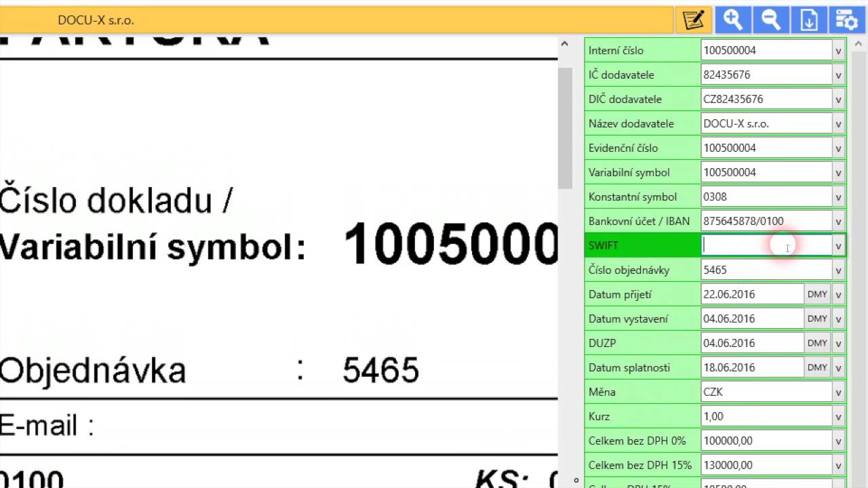Click the scrollbar up arrow of document

pos(566,43)
